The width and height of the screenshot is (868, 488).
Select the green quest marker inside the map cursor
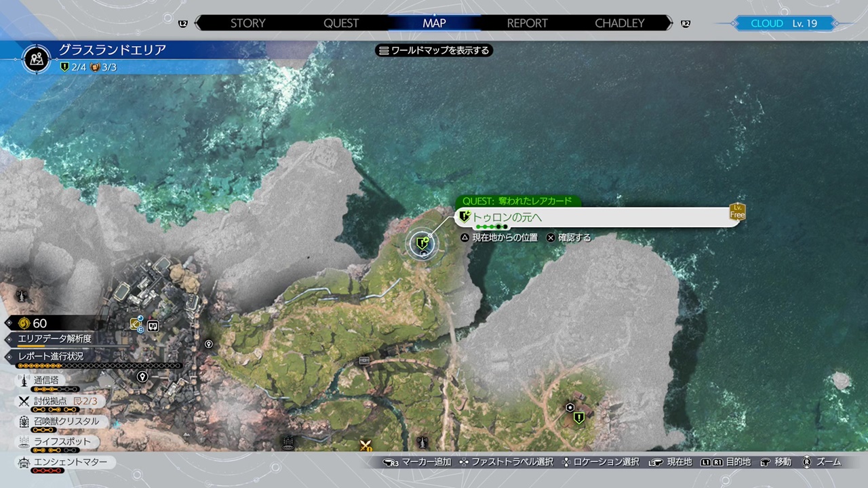[x=423, y=242]
